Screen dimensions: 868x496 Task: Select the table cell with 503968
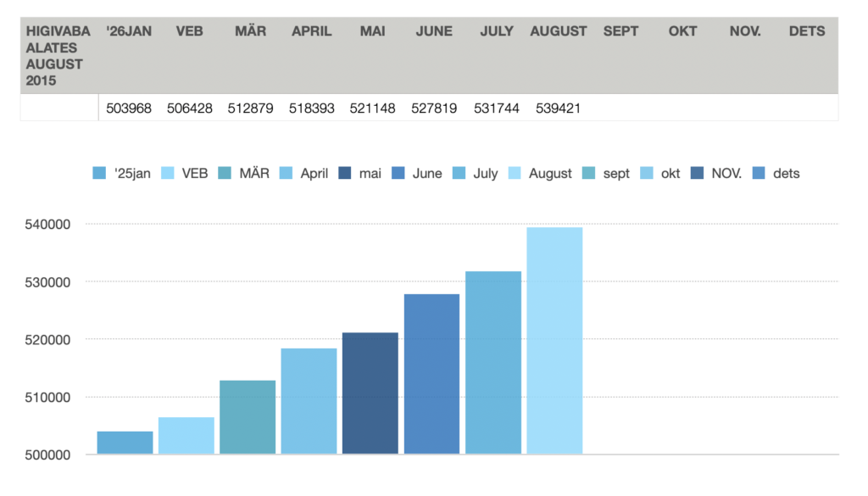(129, 108)
